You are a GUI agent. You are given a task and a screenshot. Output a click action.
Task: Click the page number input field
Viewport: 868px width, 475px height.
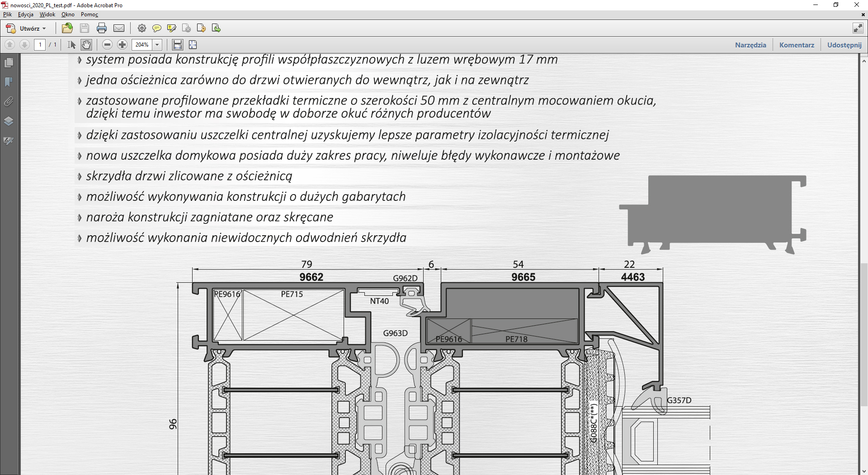pos(40,44)
